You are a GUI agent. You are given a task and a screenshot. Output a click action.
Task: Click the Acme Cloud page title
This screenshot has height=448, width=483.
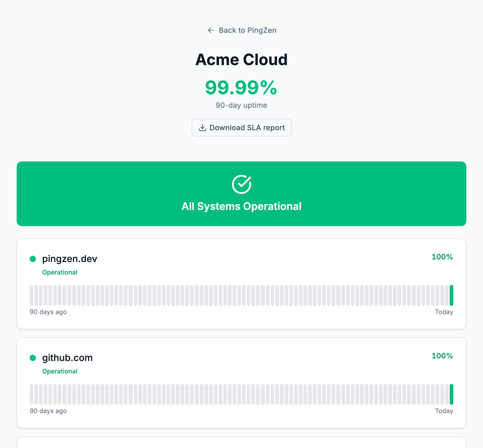point(241,59)
